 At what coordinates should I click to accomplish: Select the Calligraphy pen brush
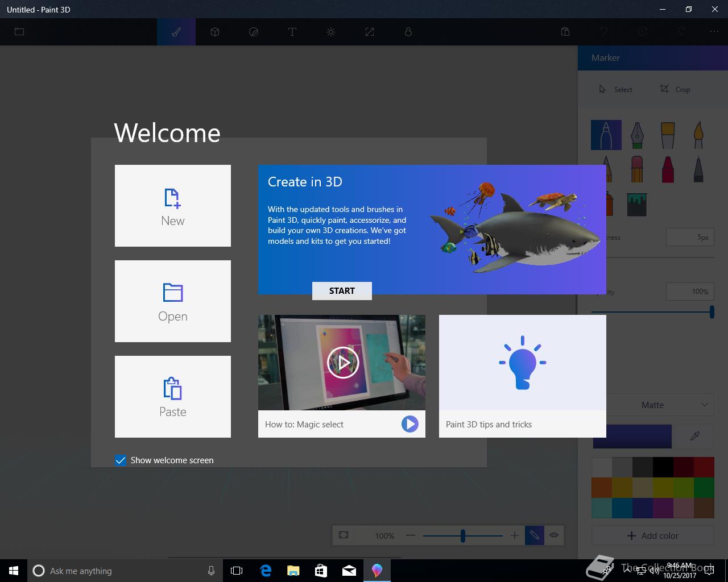click(x=637, y=135)
